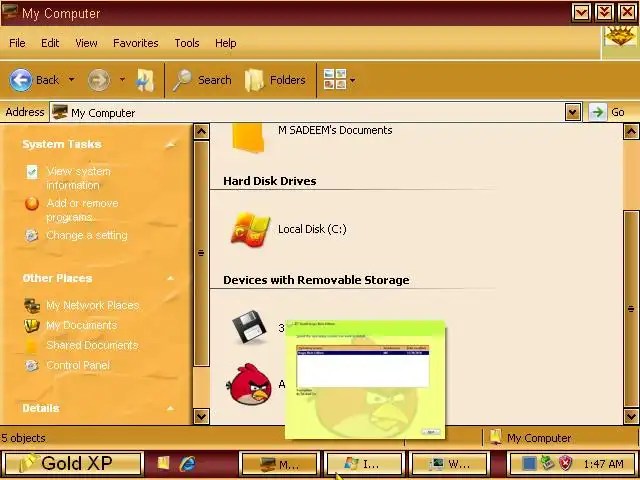Click the Up folder toolbar icon

coord(145,80)
